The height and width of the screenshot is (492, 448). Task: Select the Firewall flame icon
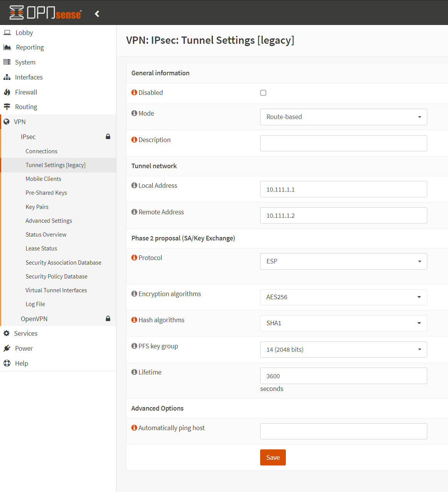(7, 92)
